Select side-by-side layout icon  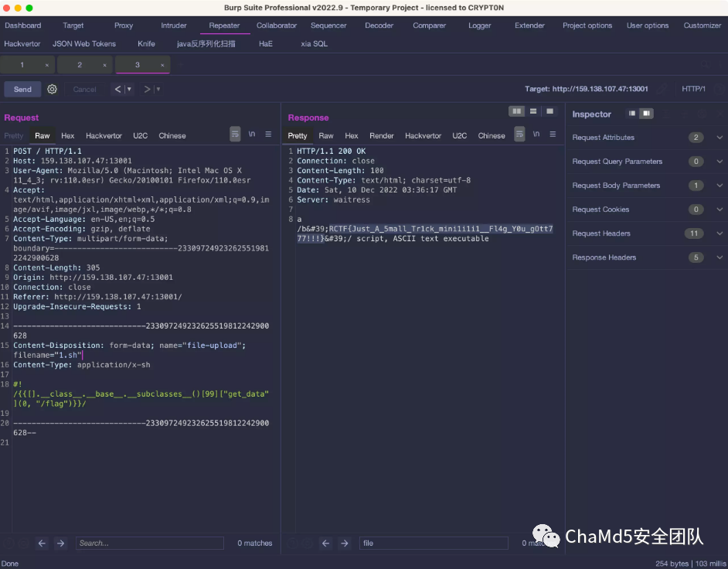click(x=516, y=111)
